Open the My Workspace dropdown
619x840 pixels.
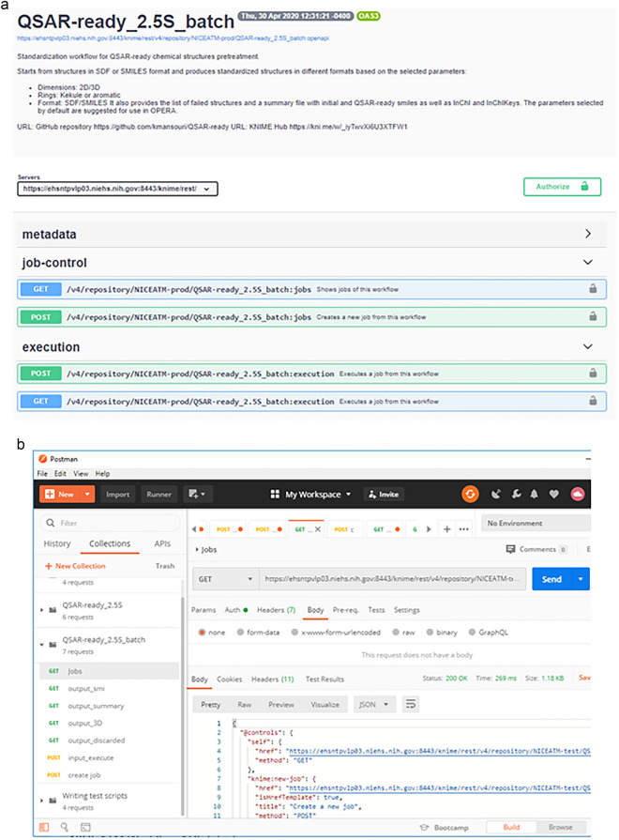[x=318, y=494]
